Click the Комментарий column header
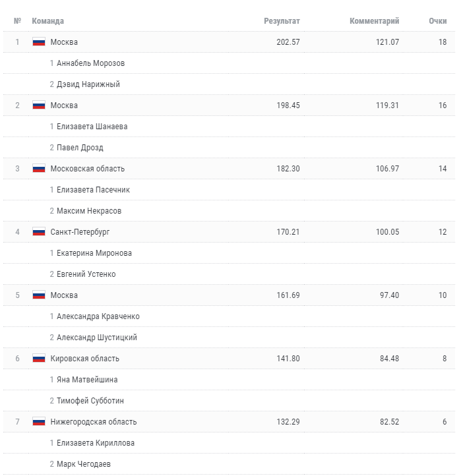This screenshot has width=465, height=476. [x=374, y=21]
